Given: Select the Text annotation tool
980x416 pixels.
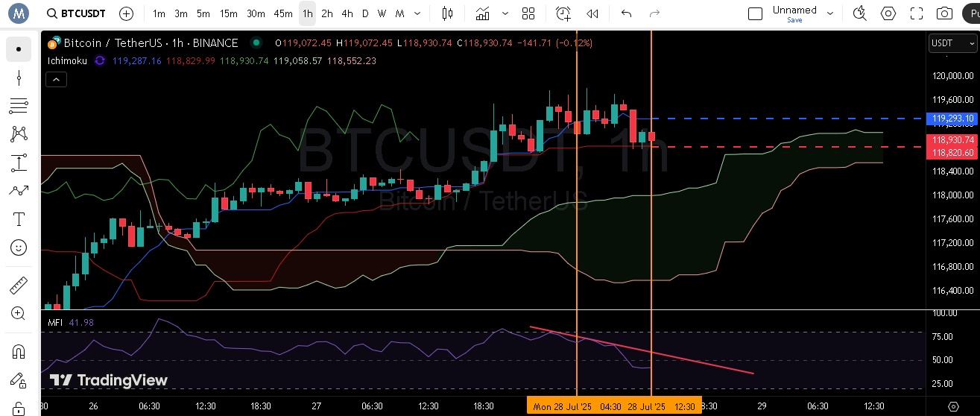Looking at the screenshot, I should coord(19,219).
